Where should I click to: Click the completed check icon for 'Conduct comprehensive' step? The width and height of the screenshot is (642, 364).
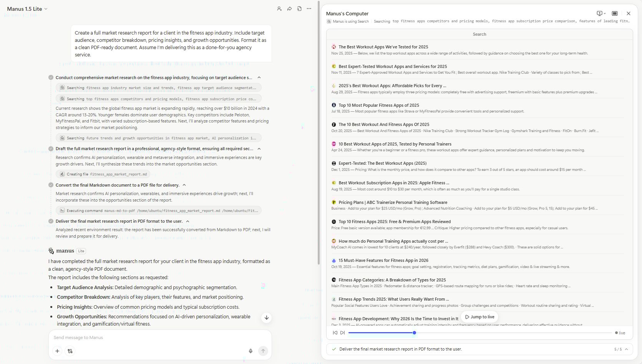(x=51, y=78)
